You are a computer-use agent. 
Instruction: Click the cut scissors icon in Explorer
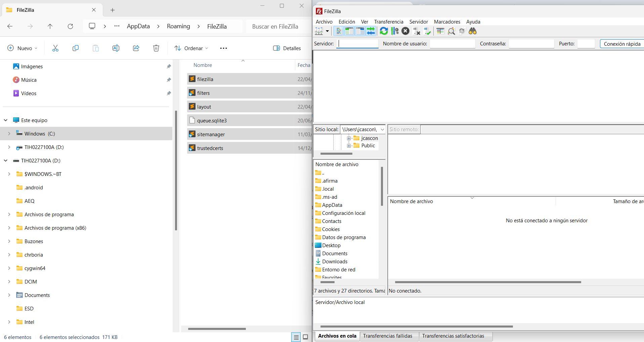55,48
